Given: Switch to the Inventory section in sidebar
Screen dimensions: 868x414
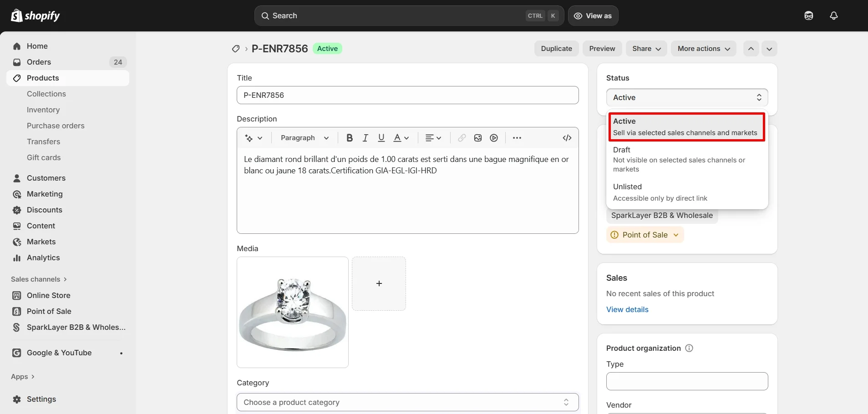Looking at the screenshot, I should [43, 110].
